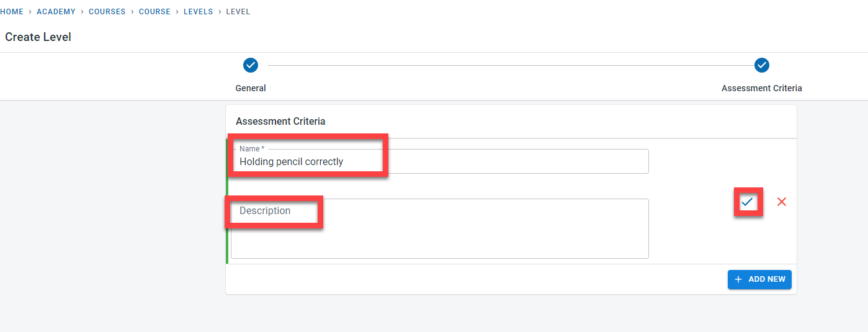Click the "Name *" field label

coord(252,149)
